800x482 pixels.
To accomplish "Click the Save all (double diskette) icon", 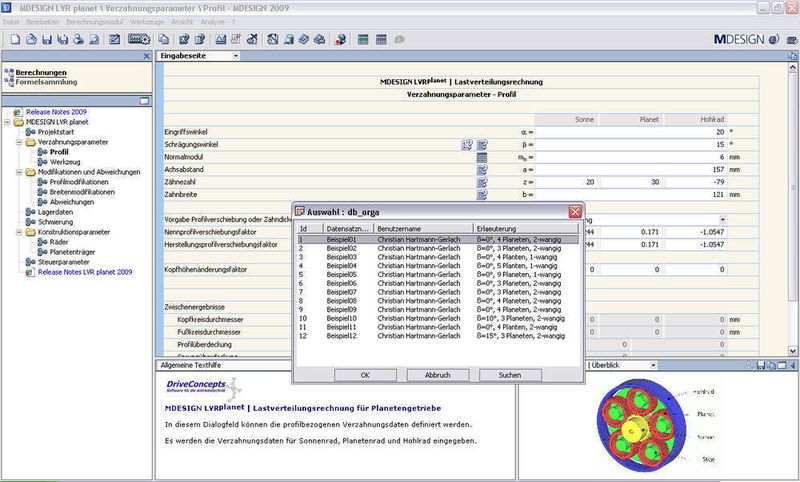I will coord(63,39).
